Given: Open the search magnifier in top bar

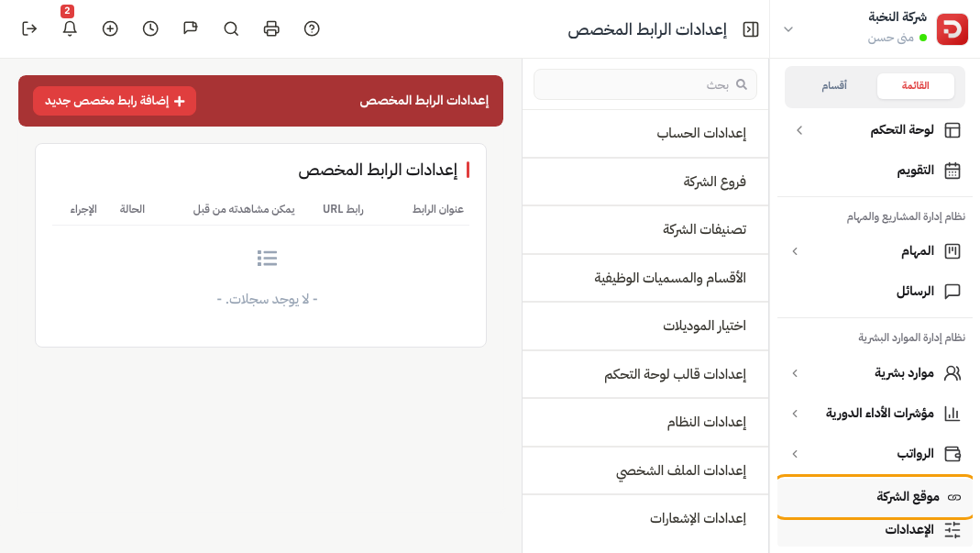Looking at the screenshot, I should click(x=231, y=28).
